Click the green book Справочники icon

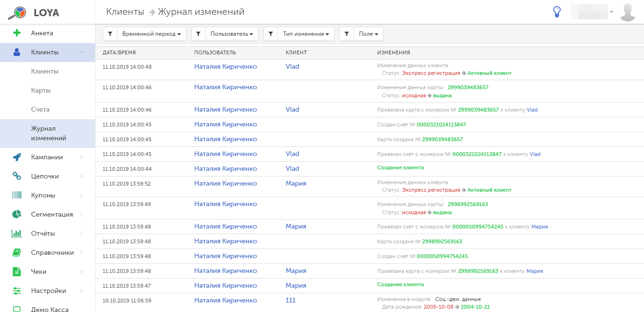point(17,253)
